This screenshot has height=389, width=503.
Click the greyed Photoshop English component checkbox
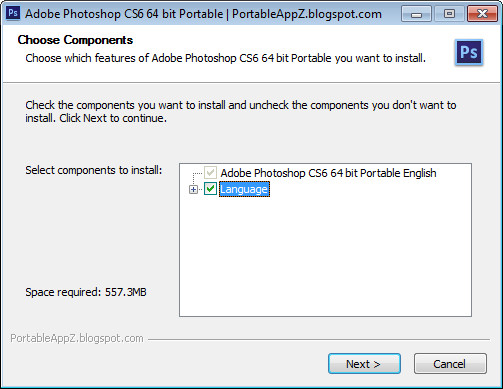pos(210,173)
